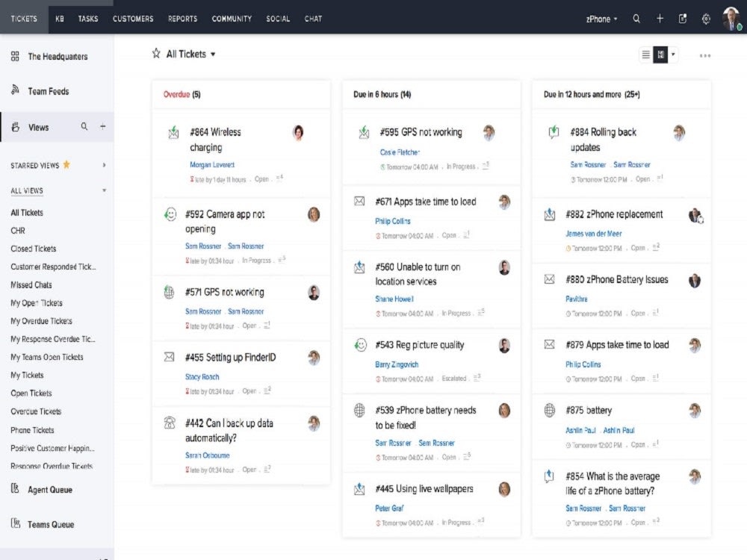Open the activity feed icon in the top bar
Viewport: 747px width, 560px height.
pos(682,19)
